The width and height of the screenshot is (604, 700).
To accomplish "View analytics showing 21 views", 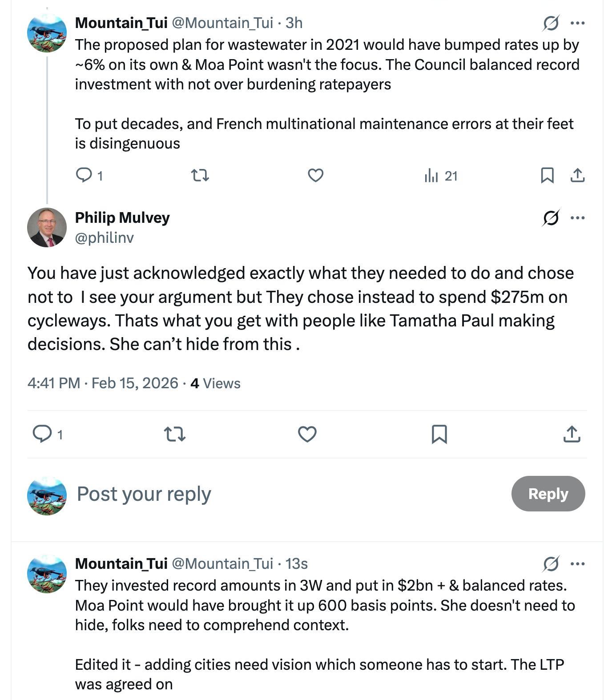I will [x=440, y=176].
